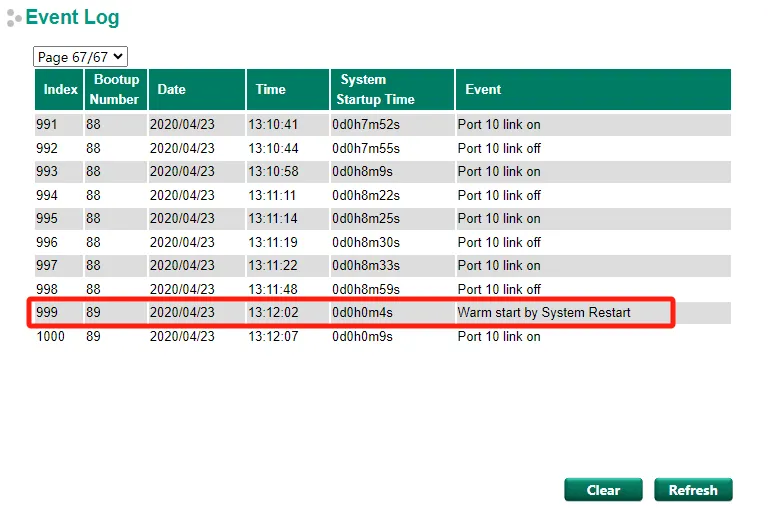Click the Index column header
The image size is (768, 522).
click(60, 89)
